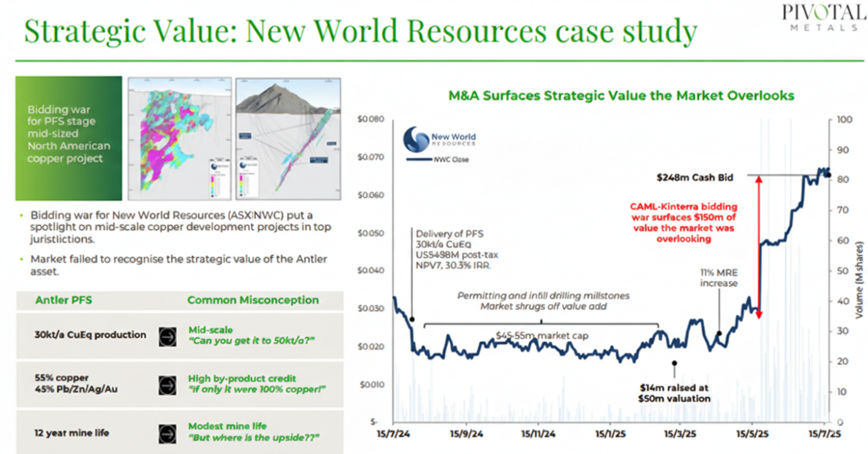Select the Antler PFS column header
868x454 pixels.
coord(63,300)
